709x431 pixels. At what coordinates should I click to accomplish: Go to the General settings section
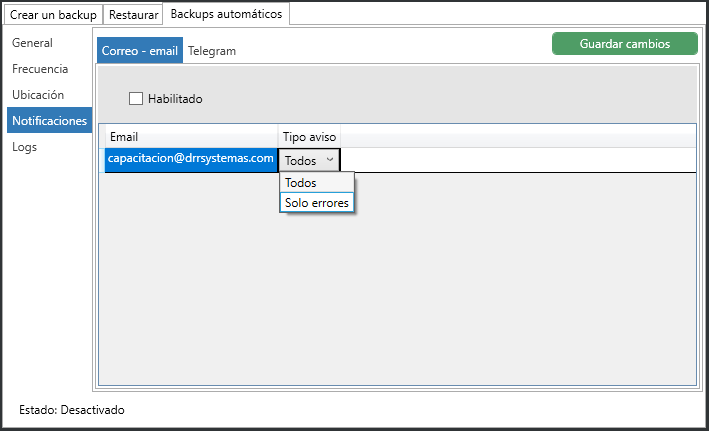(33, 43)
